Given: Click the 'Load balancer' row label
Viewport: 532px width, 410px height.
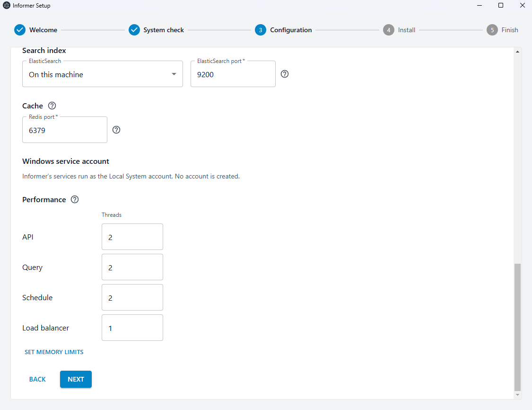Looking at the screenshot, I should click(x=45, y=328).
